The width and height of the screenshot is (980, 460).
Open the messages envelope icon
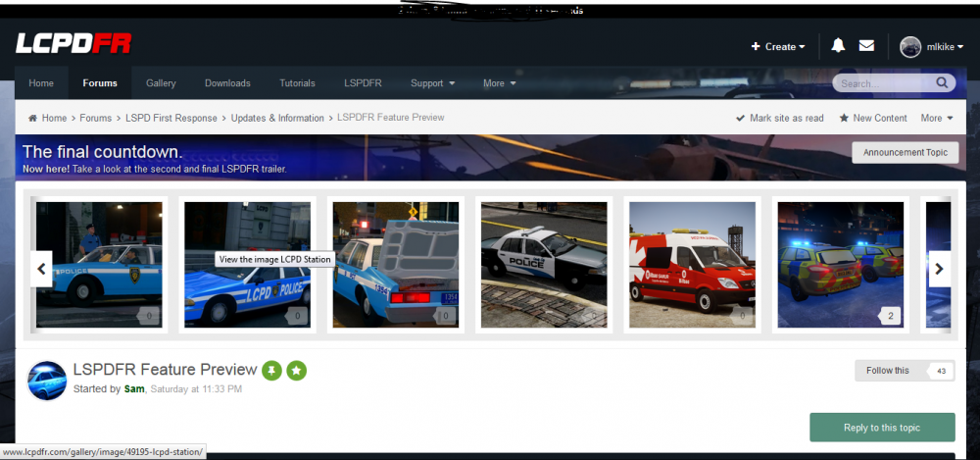click(866, 46)
